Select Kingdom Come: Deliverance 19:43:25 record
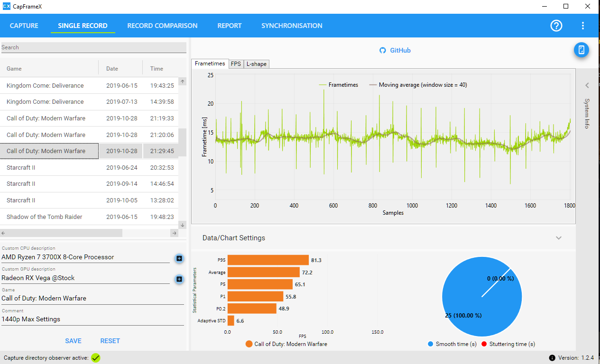Screen dimensions: 600x364 click(89, 86)
